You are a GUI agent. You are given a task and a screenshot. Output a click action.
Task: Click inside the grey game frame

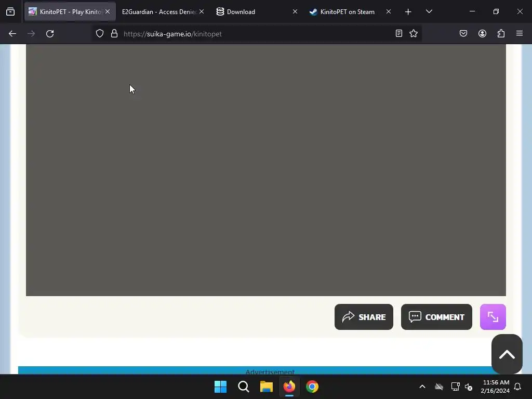tap(266, 170)
